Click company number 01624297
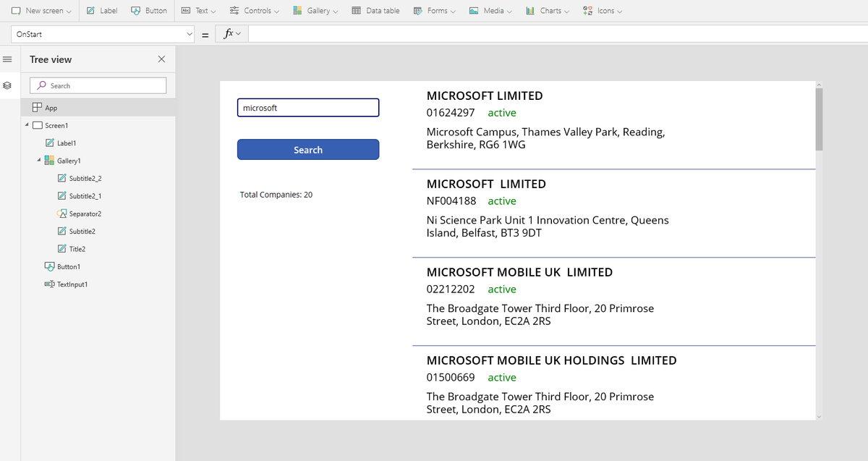The height and width of the screenshot is (461, 868). (x=451, y=113)
